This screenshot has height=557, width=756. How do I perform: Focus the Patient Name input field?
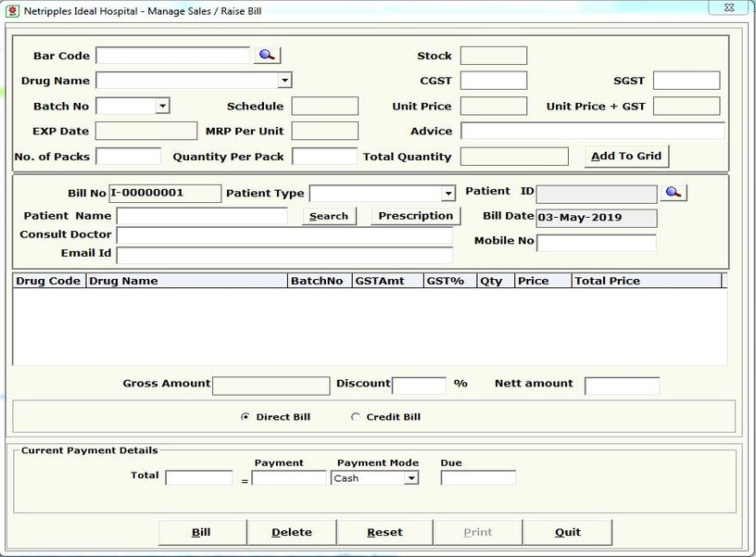coord(203,216)
